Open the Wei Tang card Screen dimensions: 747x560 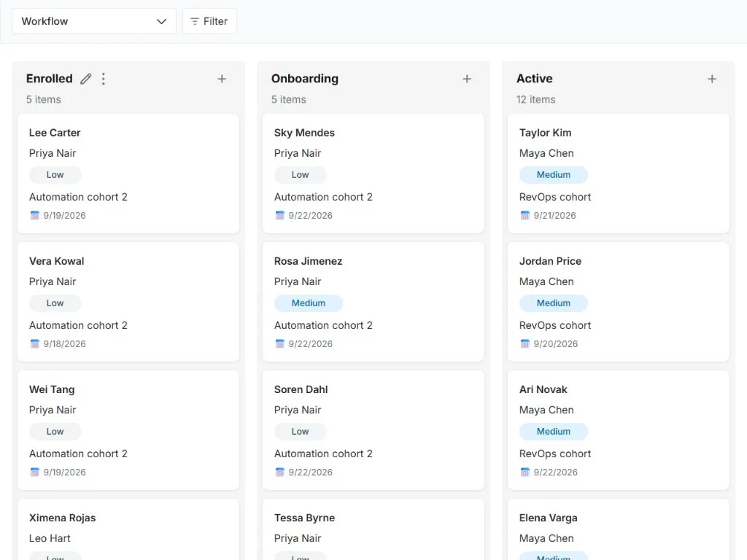pyautogui.click(x=128, y=430)
